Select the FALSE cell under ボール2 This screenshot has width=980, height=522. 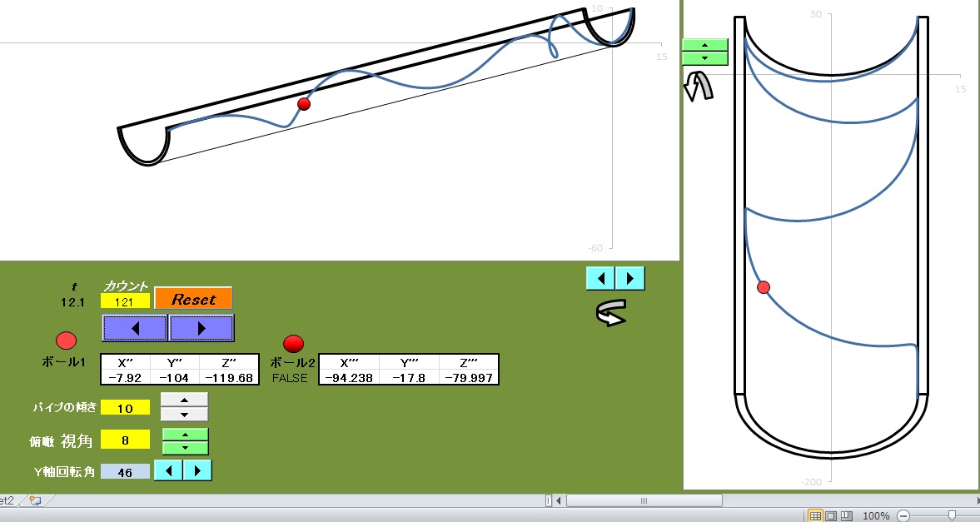(x=290, y=378)
